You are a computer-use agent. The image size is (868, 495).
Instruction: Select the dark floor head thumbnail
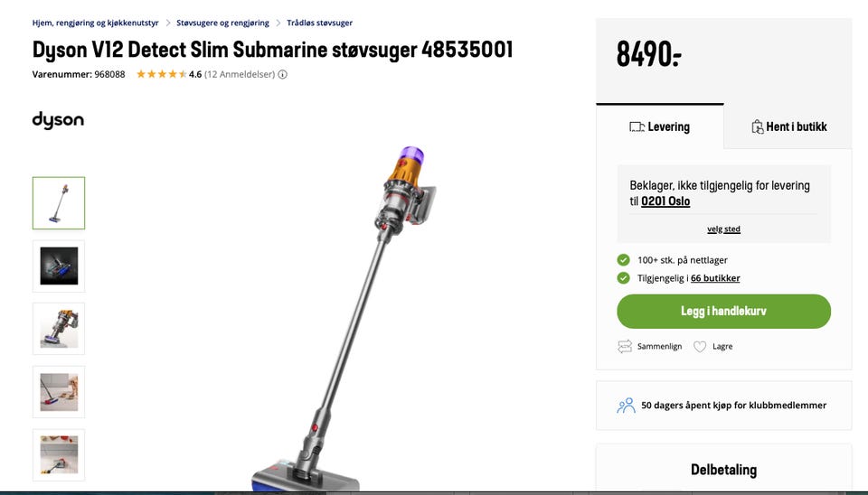click(x=59, y=266)
